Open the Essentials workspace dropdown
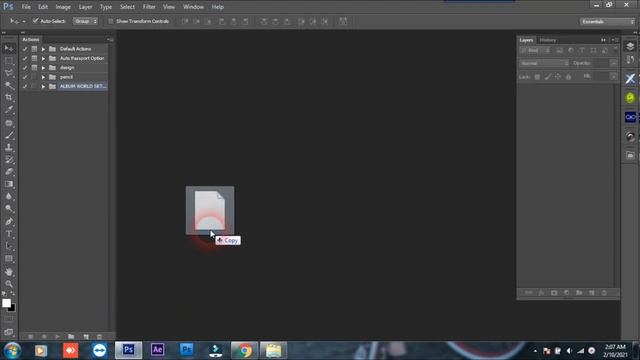Screen dimensions: 640x360 point(607,21)
